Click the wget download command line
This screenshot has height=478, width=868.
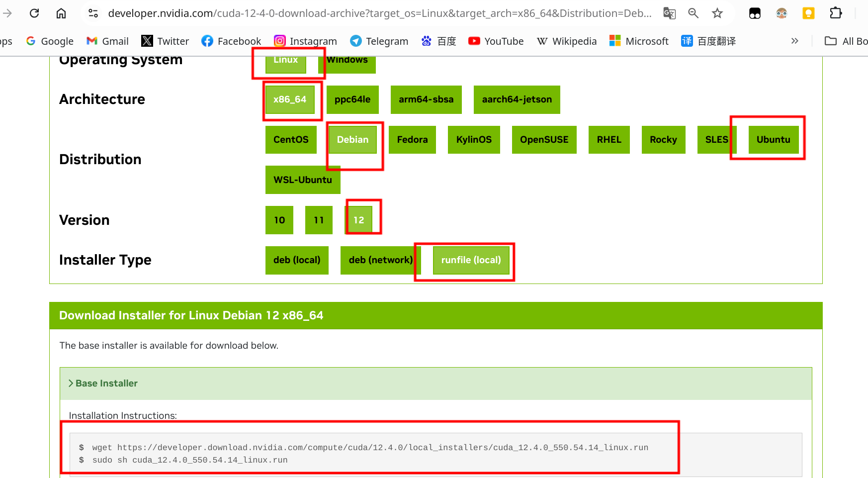[370, 448]
